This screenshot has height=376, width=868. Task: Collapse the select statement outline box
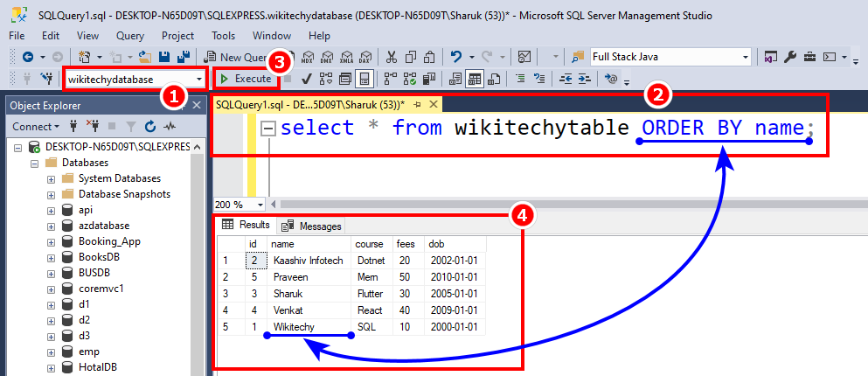(268, 129)
